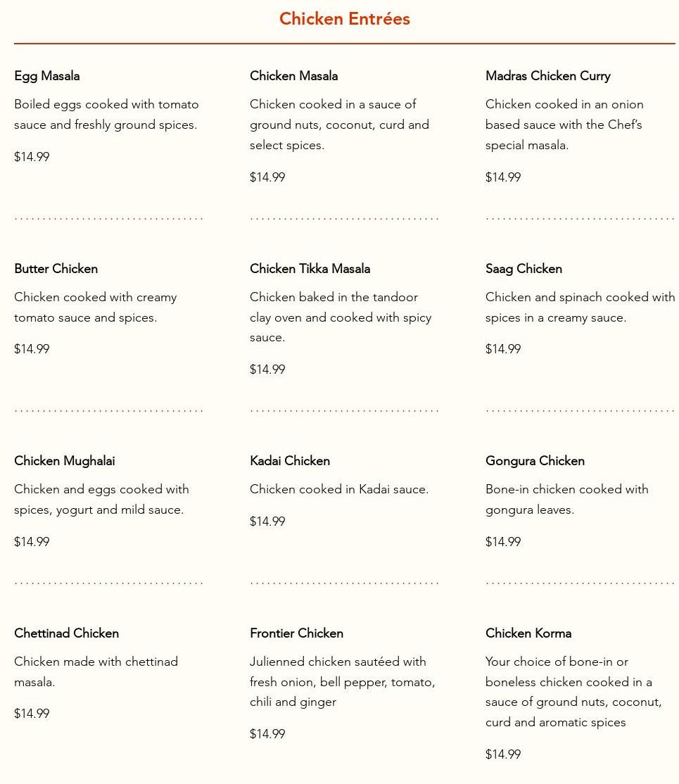Open the Chicken Masala menu item
This screenshot has height=784, width=679.
[x=293, y=76]
